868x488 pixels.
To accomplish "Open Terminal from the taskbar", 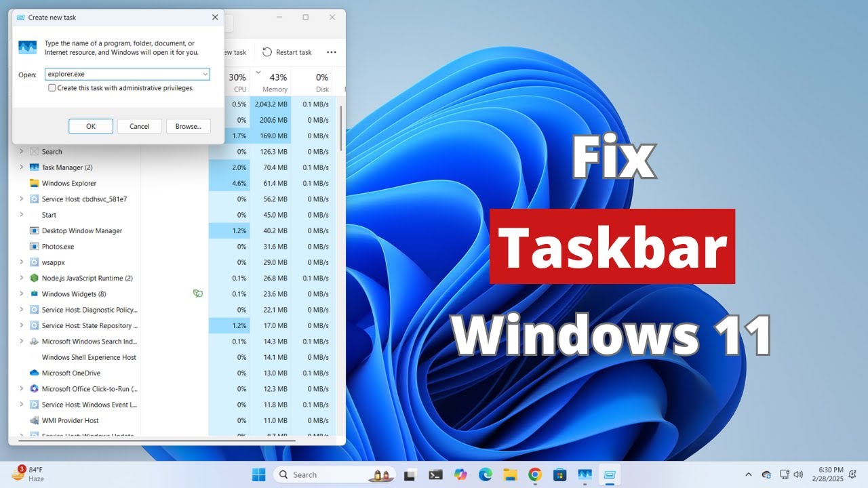I will [436, 474].
